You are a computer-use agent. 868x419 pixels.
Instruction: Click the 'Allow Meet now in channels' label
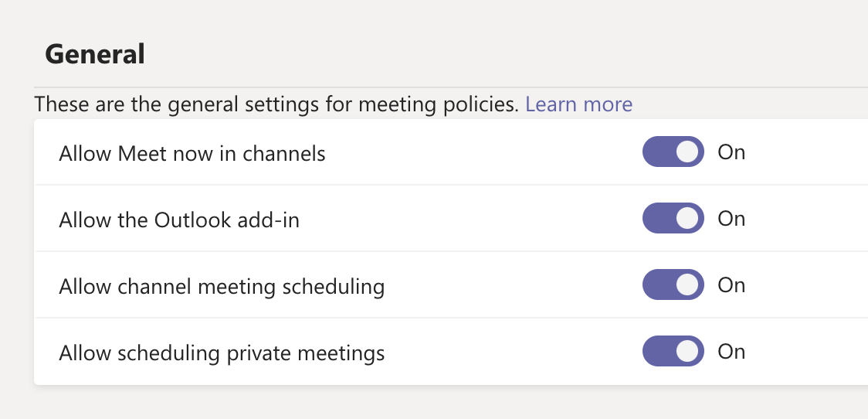pos(192,154)
